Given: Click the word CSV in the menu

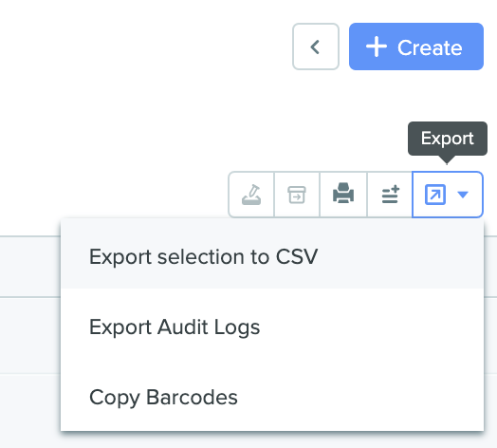Looking at the screenshot, I should (297, 256).
